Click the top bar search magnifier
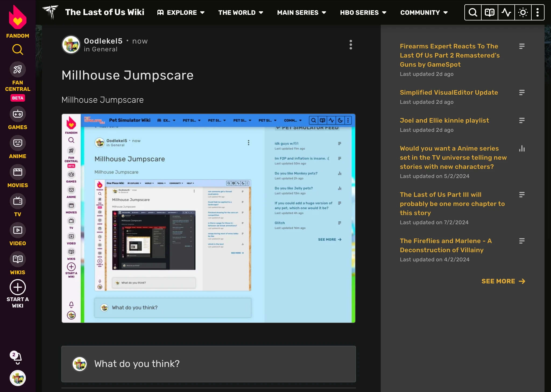Viewport: 551px width, 392px height. tap(473, 12)
